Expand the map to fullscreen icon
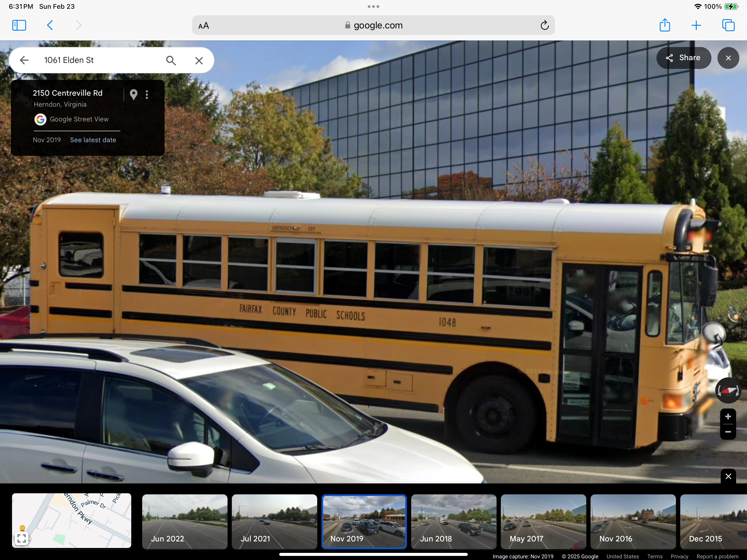Screen dimensions: 747x560 (22, 538)
